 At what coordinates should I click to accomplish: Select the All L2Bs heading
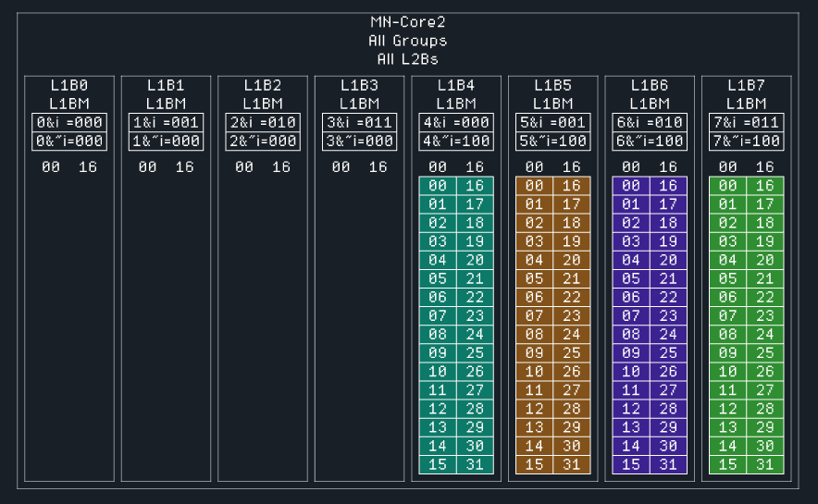(x=408, y=59)
